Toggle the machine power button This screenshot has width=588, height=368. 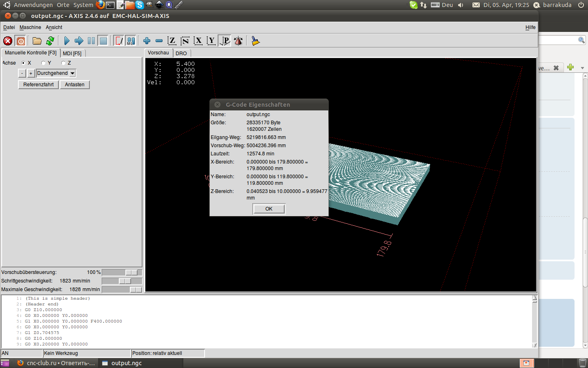coord(21,41)
